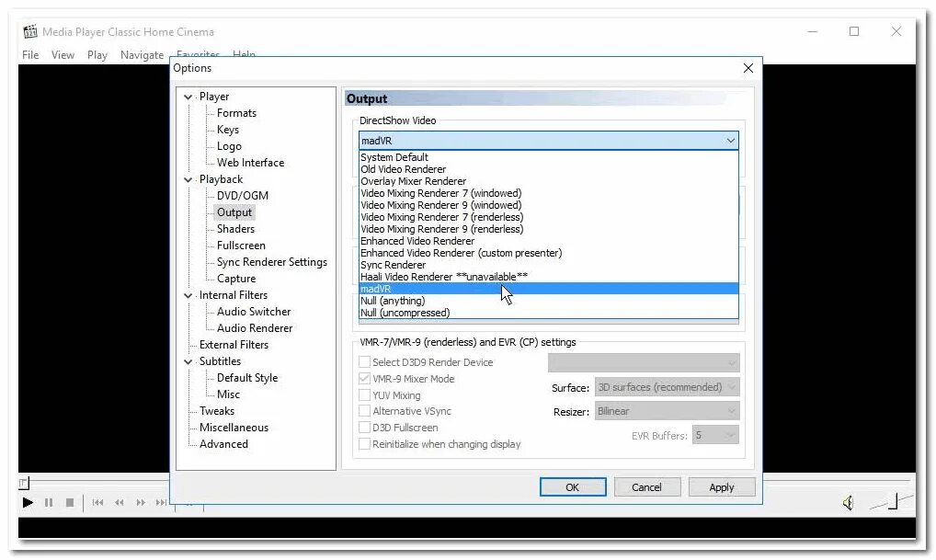
Task: Select Sync Renderer in list
Action: [x=549, y=265]
